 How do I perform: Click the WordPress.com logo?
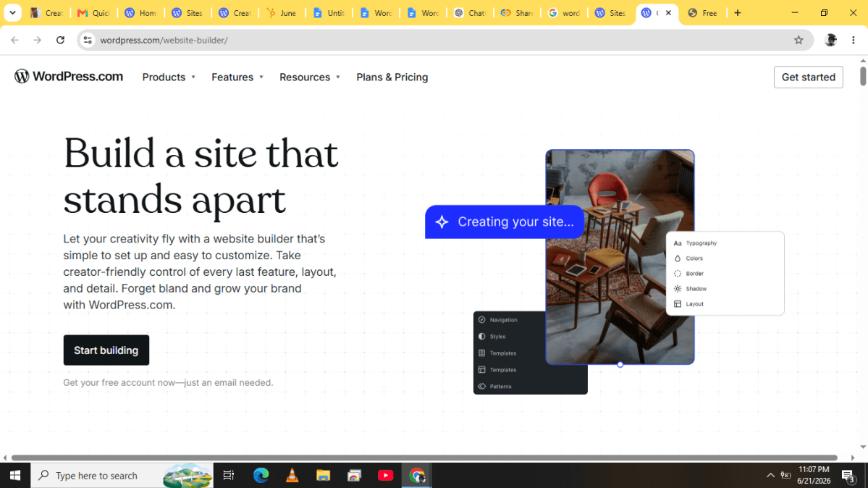[x=69, y=77]
